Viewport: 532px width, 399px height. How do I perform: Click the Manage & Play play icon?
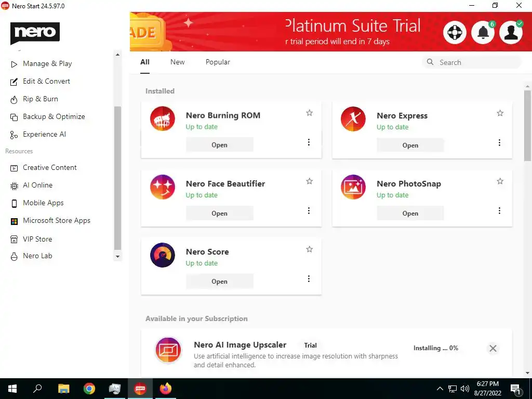(14, 64)
